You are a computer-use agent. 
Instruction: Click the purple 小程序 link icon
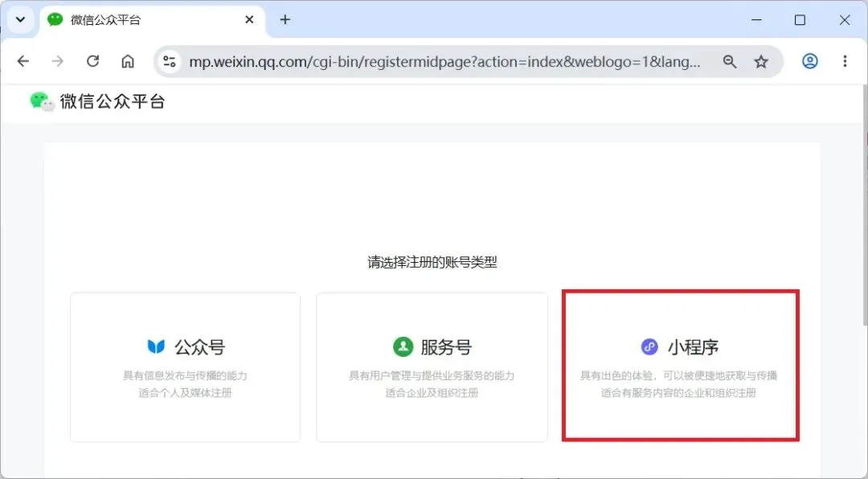649,347
